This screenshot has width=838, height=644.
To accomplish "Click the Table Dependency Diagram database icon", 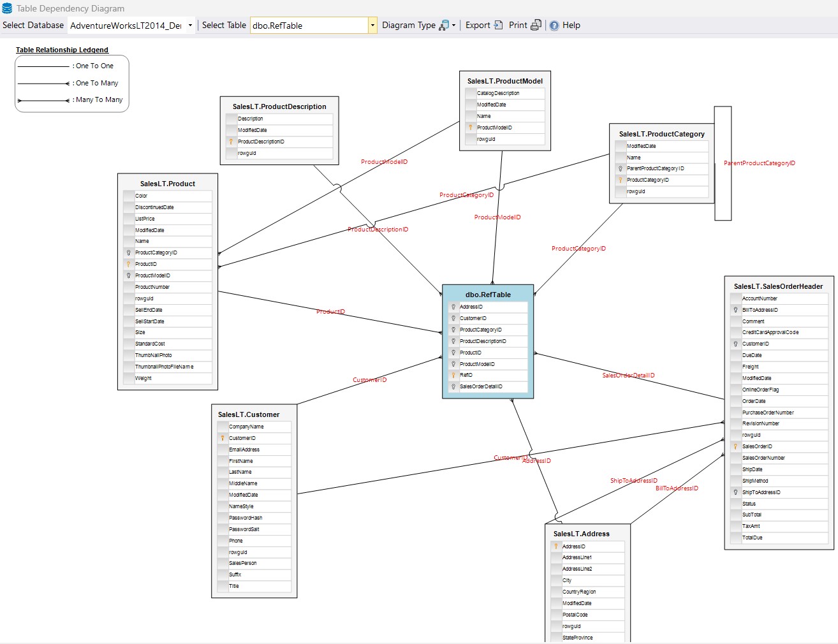I will tap(7, 8).
